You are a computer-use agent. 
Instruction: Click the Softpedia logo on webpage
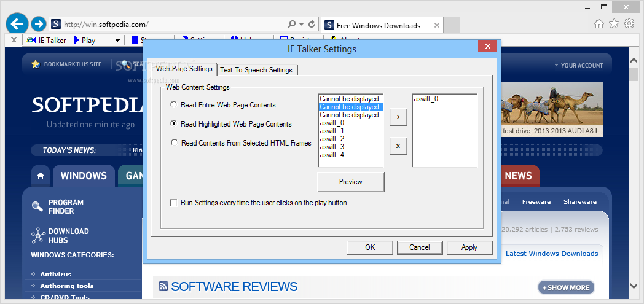87,105
